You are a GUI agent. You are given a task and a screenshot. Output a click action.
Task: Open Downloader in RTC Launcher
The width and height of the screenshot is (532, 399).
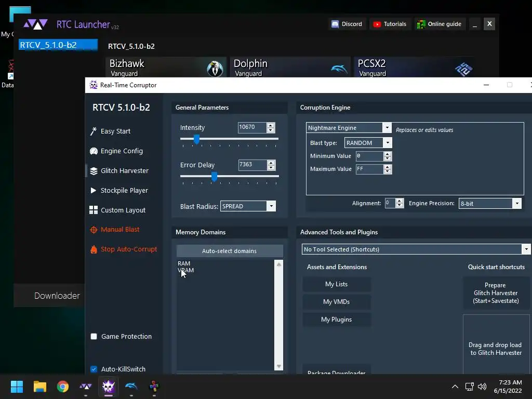(57, 296)
